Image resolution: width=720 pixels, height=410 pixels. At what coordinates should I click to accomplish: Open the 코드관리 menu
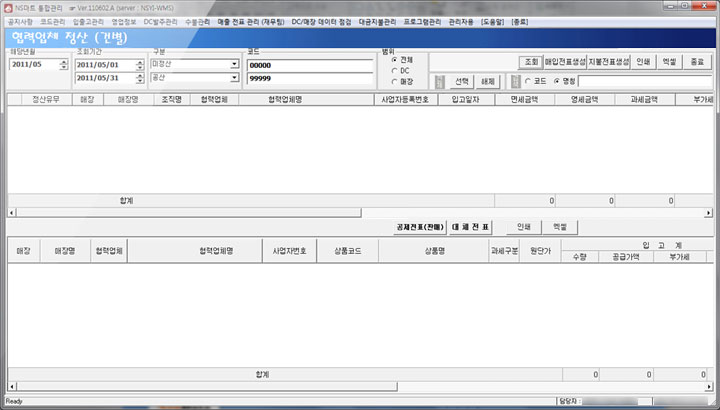52,22
